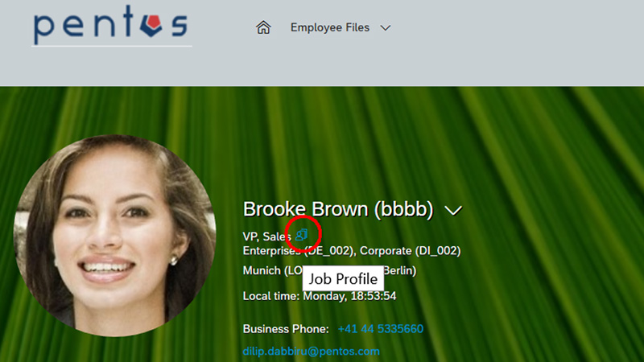Click the pentos company logo
The image size is (644, 362).
coord(111,25)
